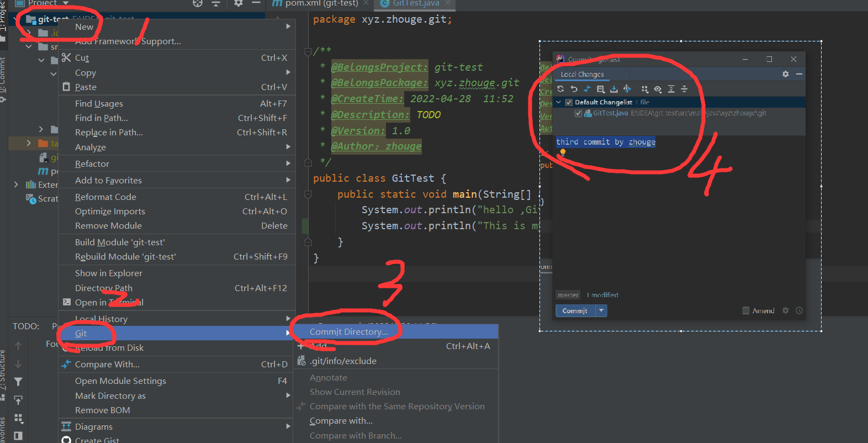The height and width of the screenshot is (443, 868).
Task: Click the 1 modified link
Action: pyautogui.click(x=602, y=295)
